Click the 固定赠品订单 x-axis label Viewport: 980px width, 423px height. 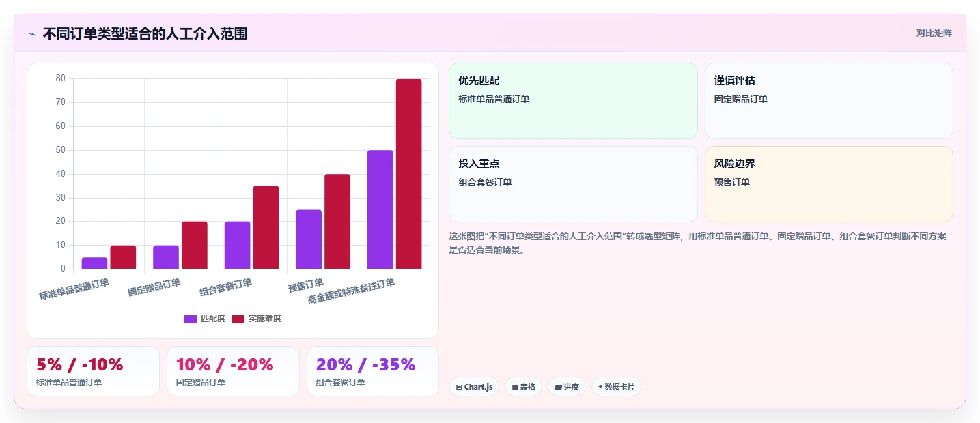point(154,287)
